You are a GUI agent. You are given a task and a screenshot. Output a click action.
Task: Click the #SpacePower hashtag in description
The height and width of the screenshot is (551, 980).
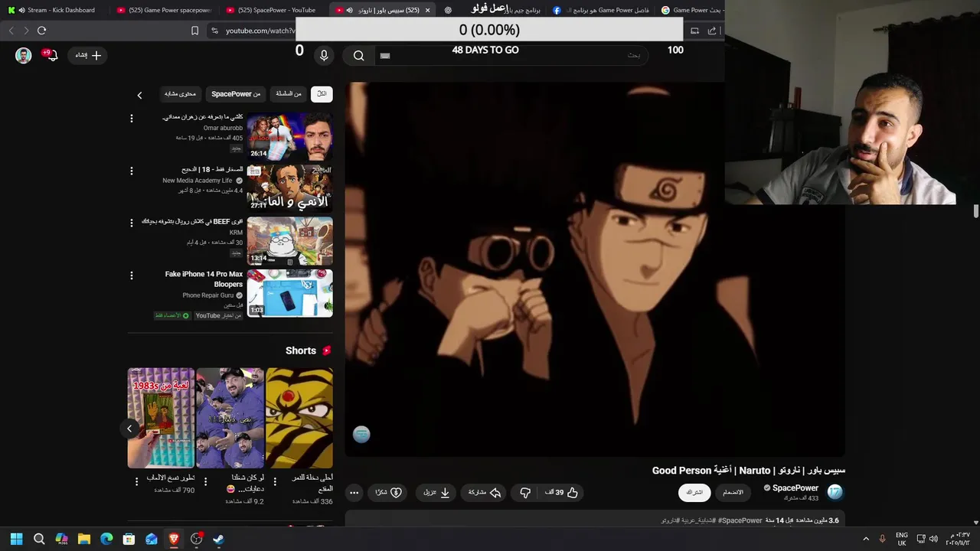740,520
